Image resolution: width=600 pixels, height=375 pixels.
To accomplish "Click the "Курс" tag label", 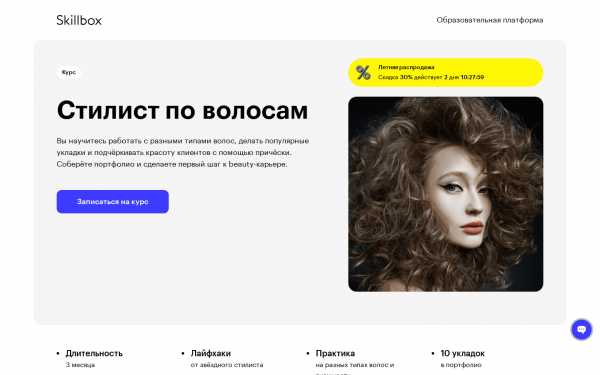I will tap(69, 72).
